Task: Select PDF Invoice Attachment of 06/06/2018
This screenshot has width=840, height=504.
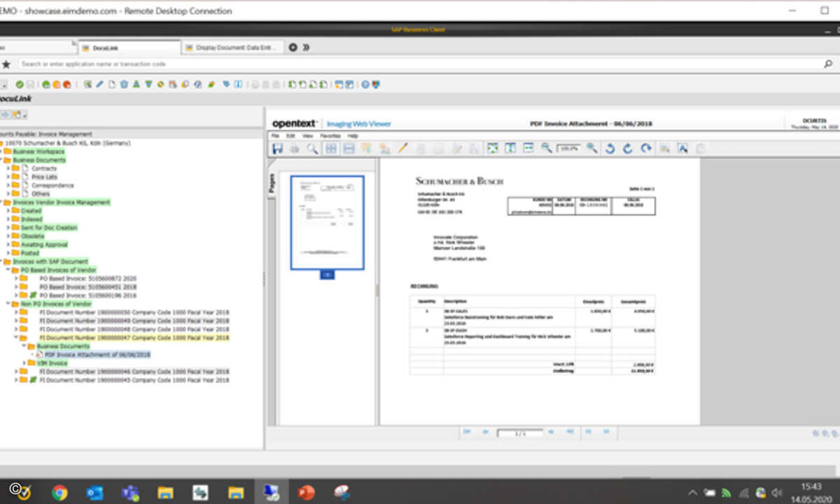Action: [x=98, y=355]
